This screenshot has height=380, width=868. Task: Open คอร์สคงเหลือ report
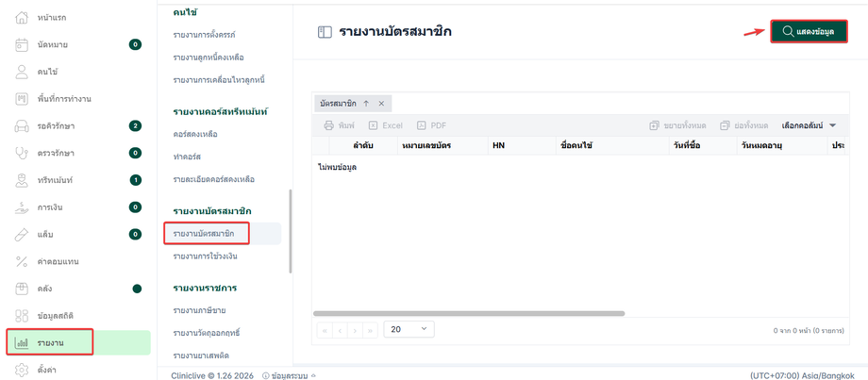[x=195, y=135]
